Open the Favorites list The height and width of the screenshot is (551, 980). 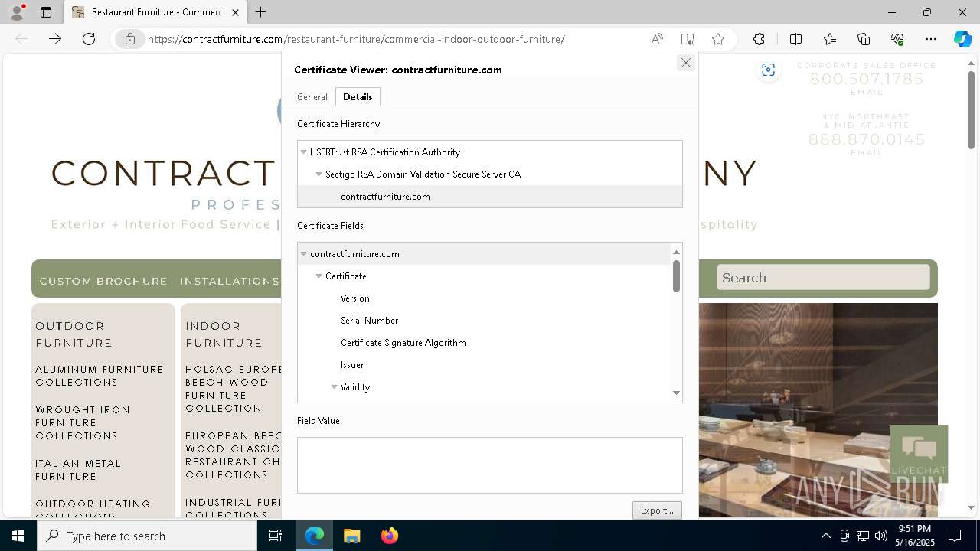[x=830, y=39]
